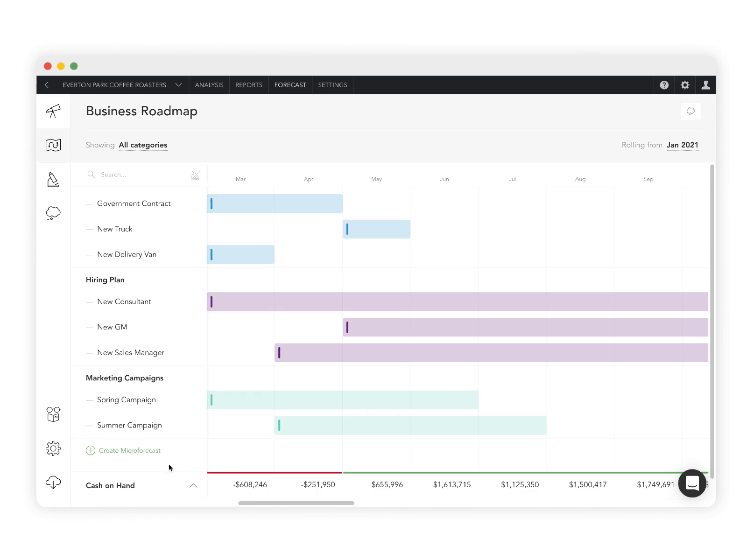Click the glasses and book sidebar icon
This screenshot has height=560, width=747.
(x=53, y=414)
